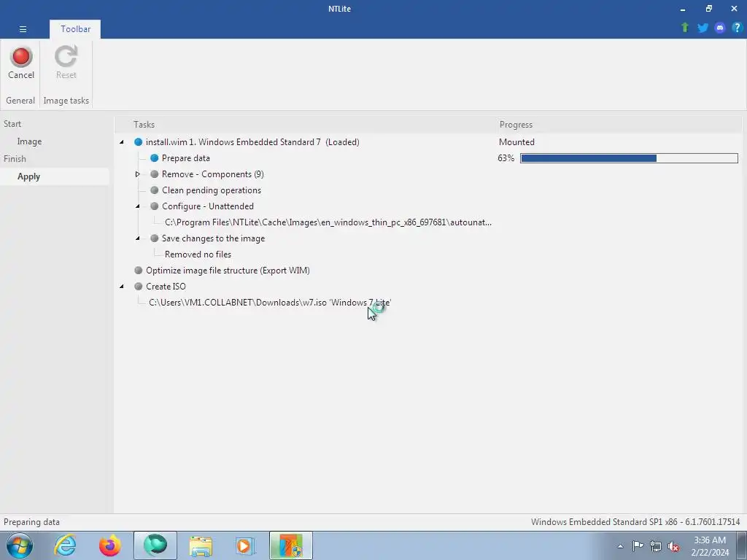Select the Toolbar ribbon tab
Screen dimensions: 747x560
pos(75,29)
